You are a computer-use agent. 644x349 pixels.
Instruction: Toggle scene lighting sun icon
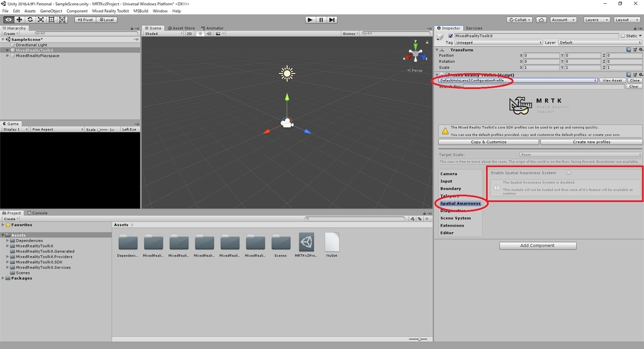(200, 33)
